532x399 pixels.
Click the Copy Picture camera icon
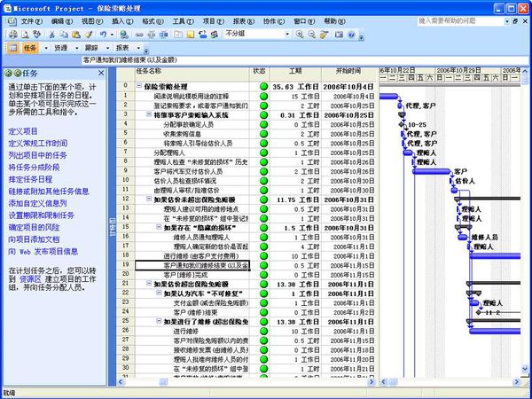(x=339, y=35)
